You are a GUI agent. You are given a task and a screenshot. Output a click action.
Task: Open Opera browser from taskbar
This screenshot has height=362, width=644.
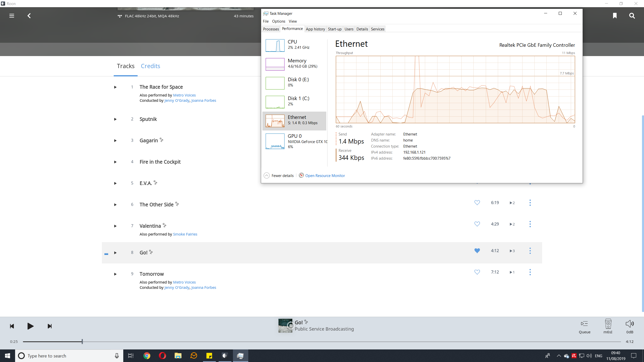click(x=163, y=356)
